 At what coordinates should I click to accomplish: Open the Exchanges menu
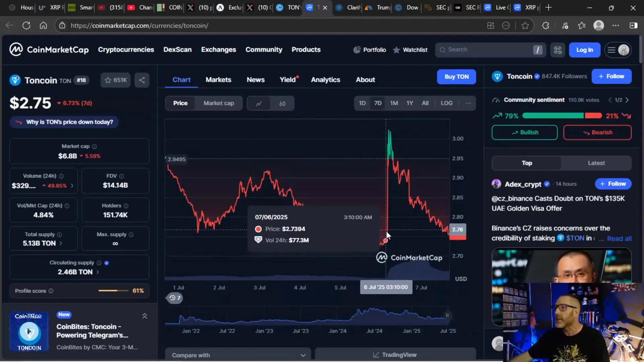(x=218, y=50)
